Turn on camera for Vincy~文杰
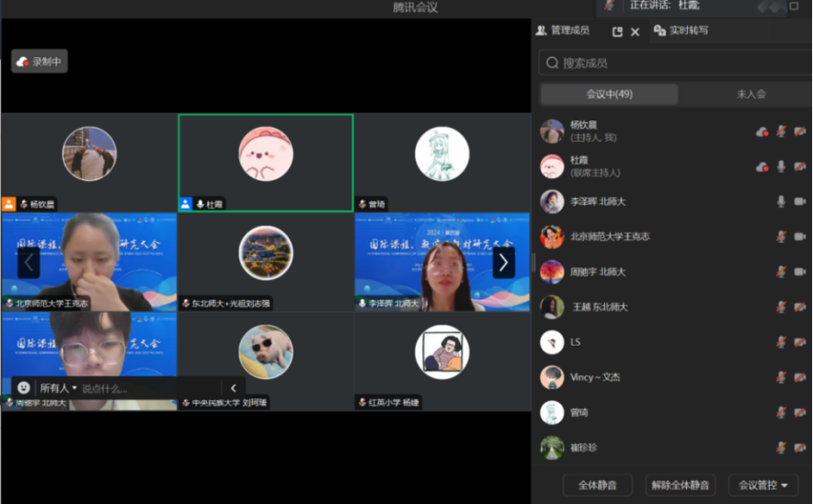 tap(800, 377)
